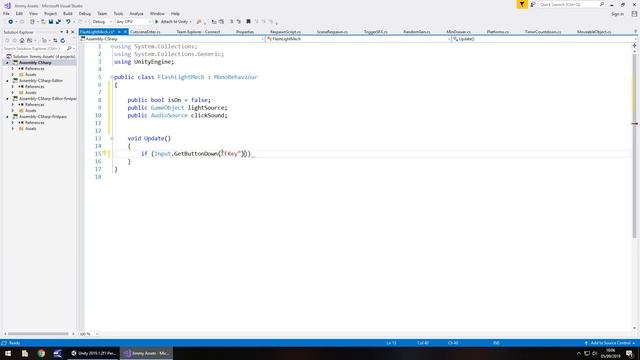The width and height of the screenshot is (640, 360).
Task: Close the Solution Explorer panel
Action: [73, 32]
